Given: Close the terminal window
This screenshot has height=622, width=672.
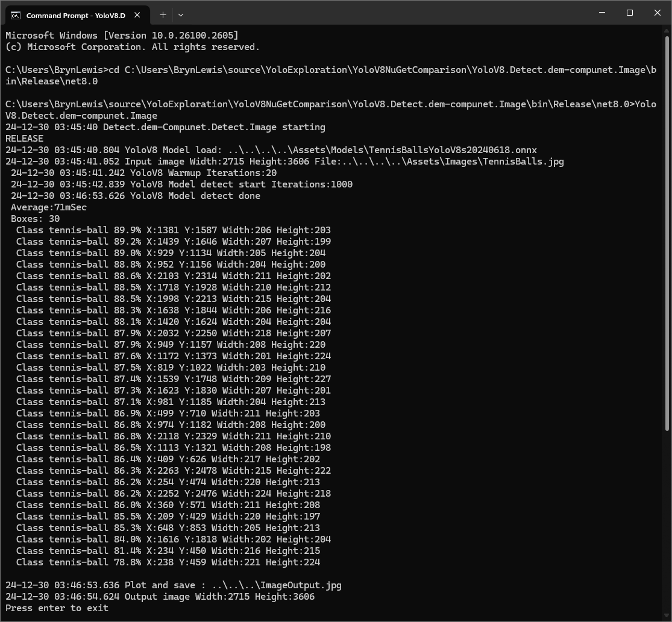Looking at the screenshot, I should [x=658, y=13].
